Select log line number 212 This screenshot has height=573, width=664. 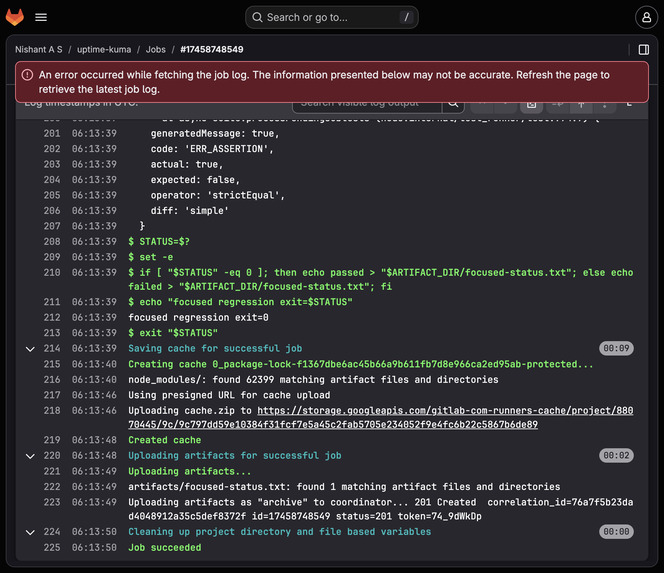(x=52, y=318)
